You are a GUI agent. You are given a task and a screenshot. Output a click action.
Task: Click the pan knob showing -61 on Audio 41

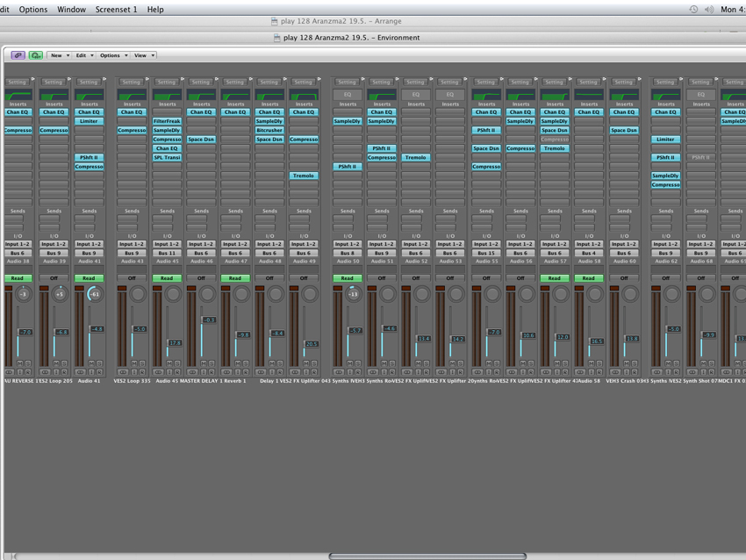(x=95, y=294)
